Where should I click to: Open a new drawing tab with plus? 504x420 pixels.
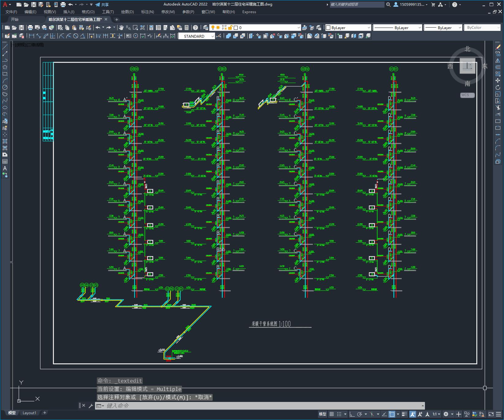[x=116, y=19]
